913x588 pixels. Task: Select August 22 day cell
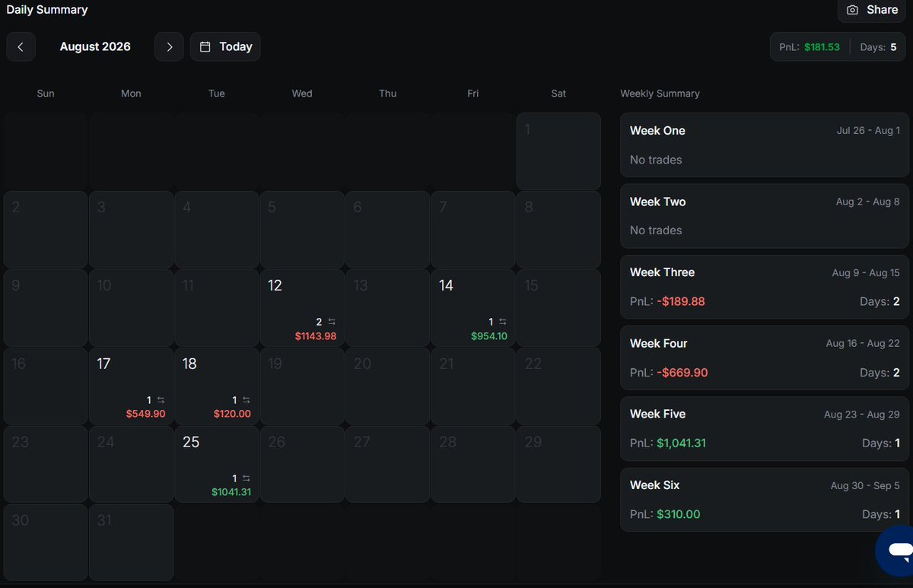coord(558,386)
